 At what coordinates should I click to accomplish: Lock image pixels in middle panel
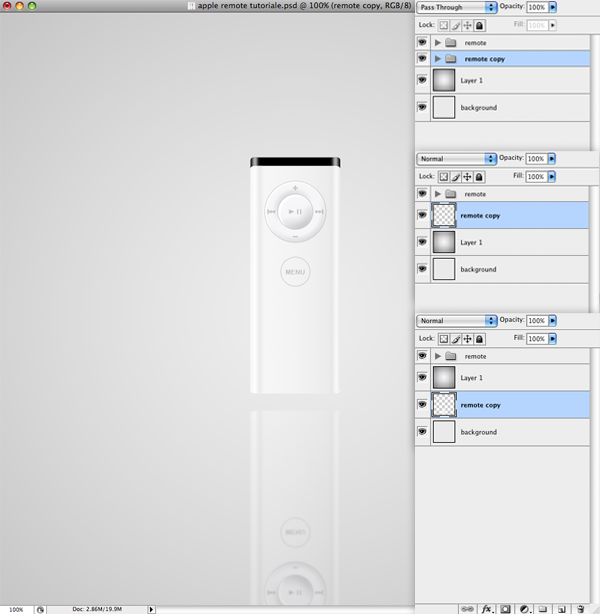pos(455,177)
